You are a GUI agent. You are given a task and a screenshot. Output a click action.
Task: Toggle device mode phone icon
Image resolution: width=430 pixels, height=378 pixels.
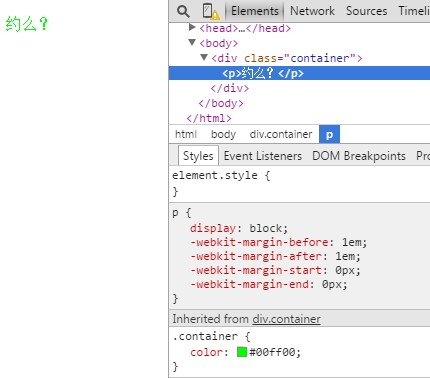(211, 11)
